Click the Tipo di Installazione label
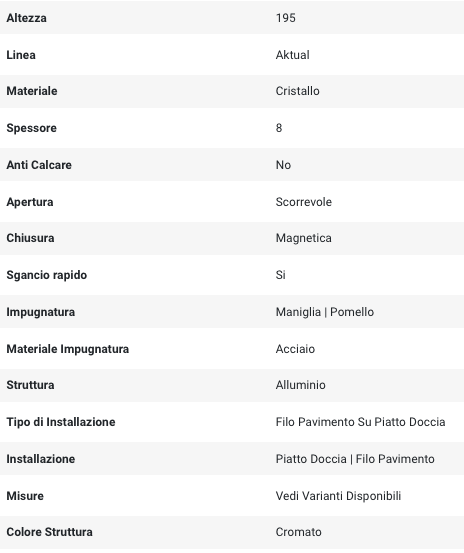 tap(61, 422)
